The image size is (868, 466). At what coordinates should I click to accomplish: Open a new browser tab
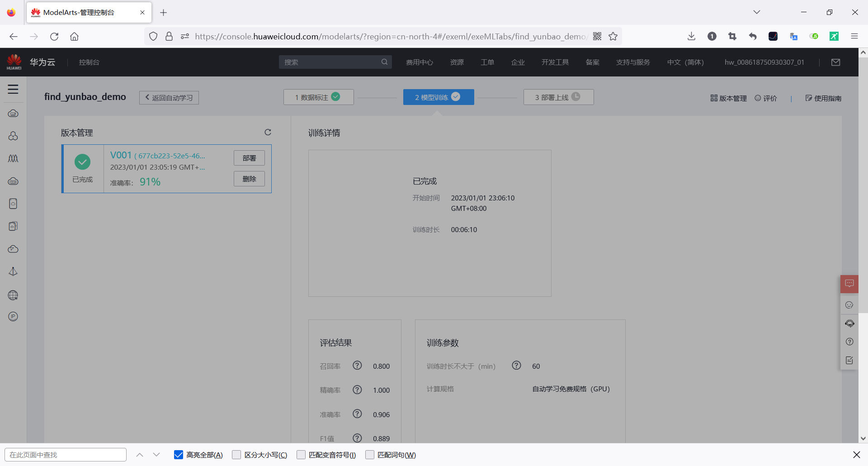click(x=164, y=12)
